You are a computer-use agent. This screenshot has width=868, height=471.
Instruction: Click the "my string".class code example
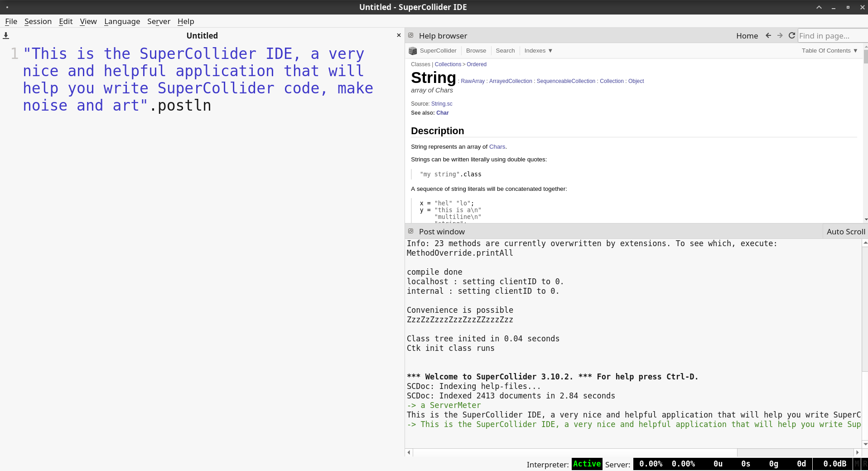450,174
